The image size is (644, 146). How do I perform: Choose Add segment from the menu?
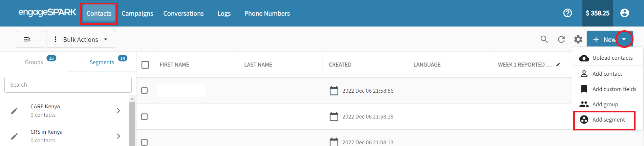click(608, 120)
